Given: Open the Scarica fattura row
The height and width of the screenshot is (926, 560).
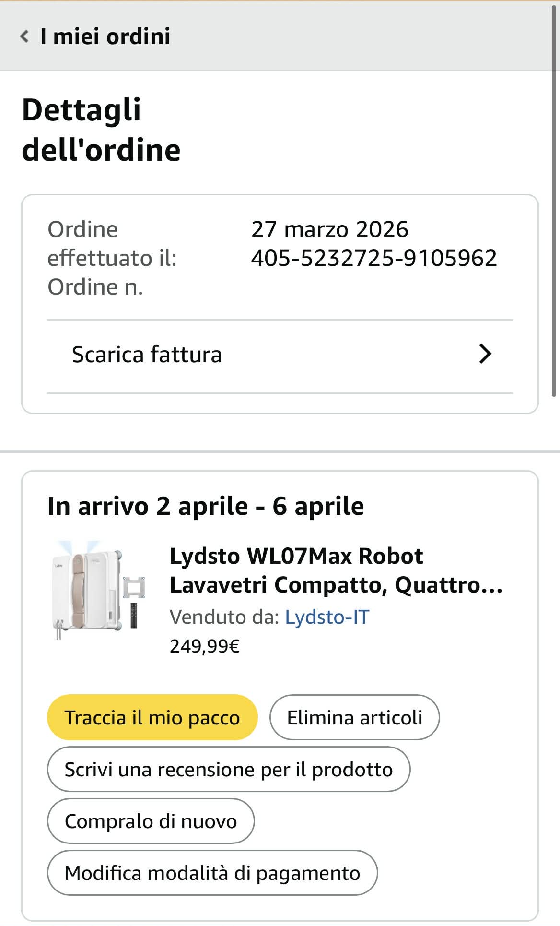Looking at the screenshot, I should (146, 355).
